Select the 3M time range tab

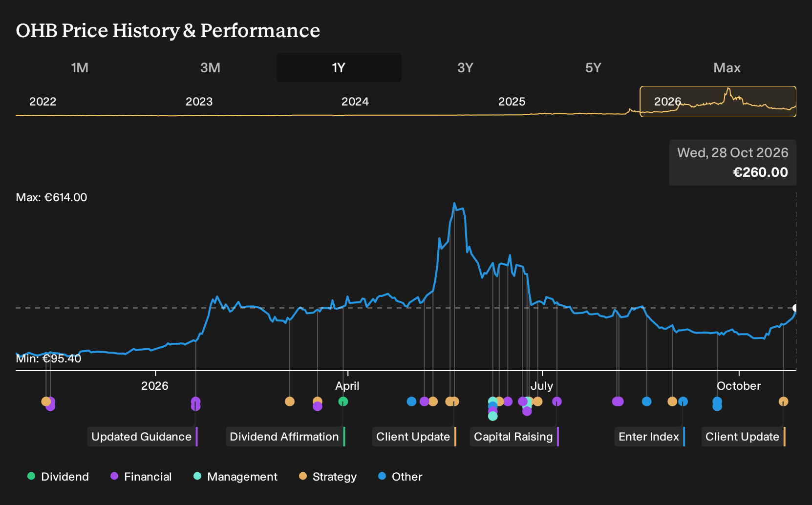coord(210,67)
